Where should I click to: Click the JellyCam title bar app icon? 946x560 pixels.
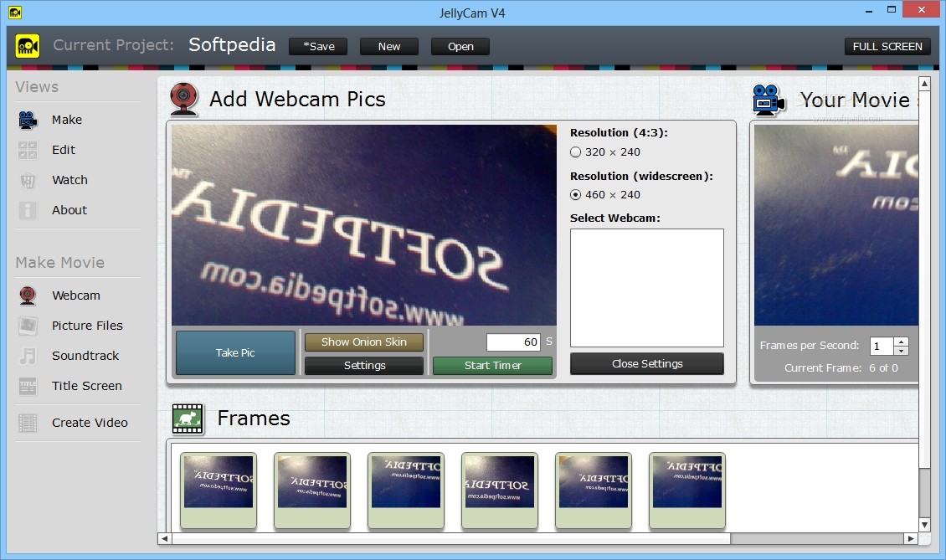[x=15, y=12]
